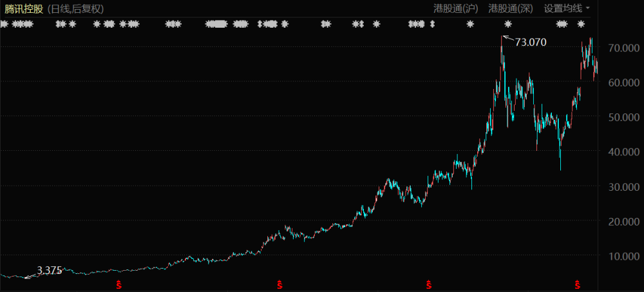
Task: Select the 港股通(沪) tag
Action: point(456,8)
